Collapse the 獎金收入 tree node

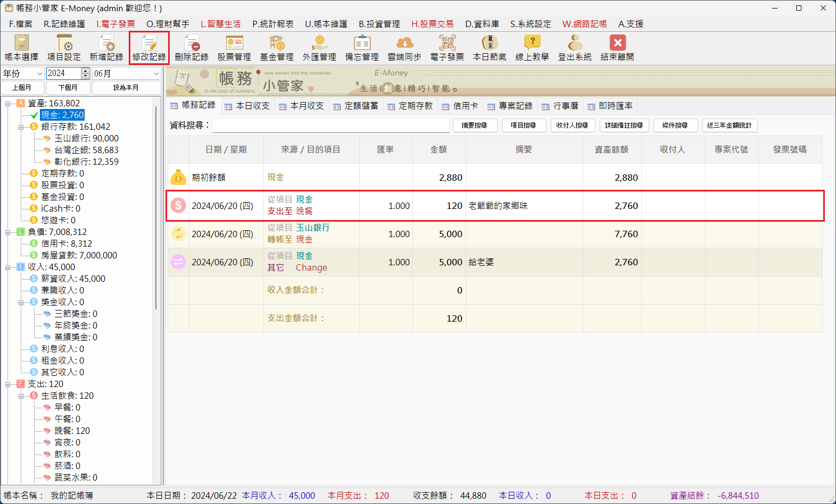[21, 302]
